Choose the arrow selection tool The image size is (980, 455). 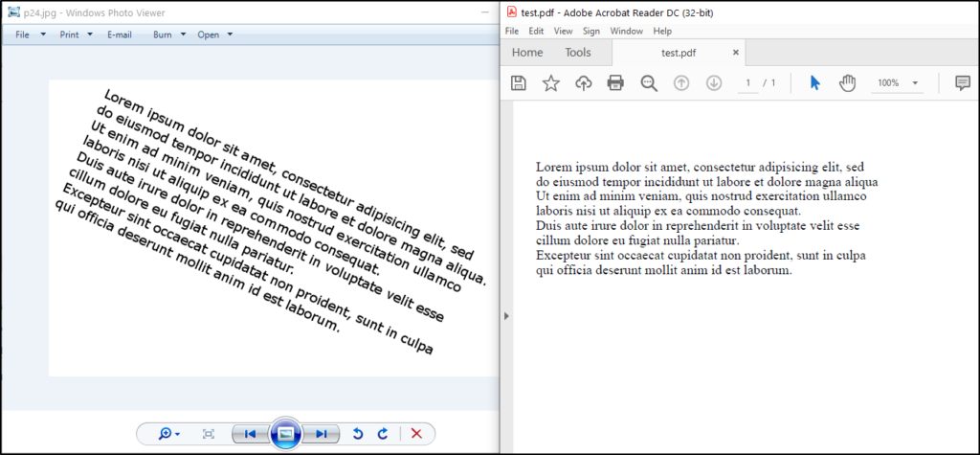(814, 83)
